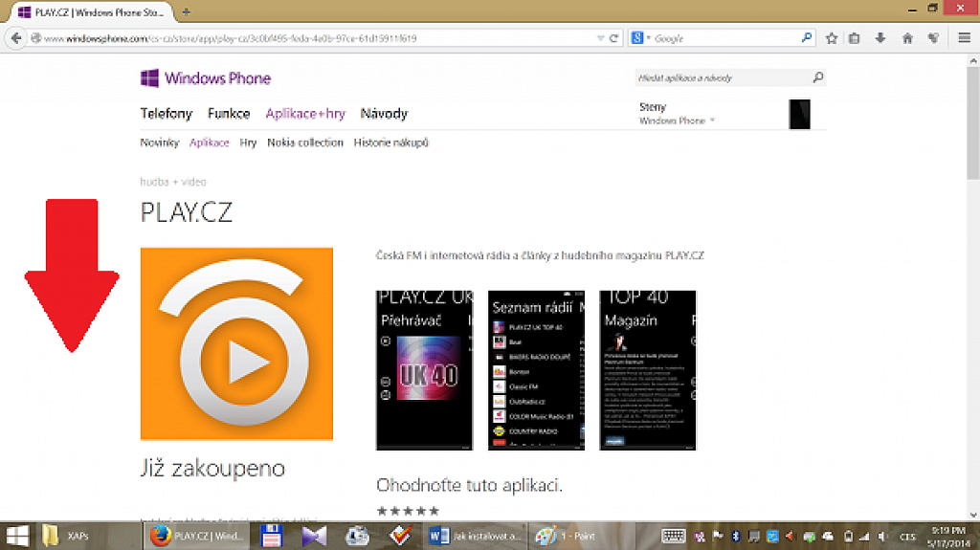Click the scrollbar up arrow
The height and width of the screenshot is (550, 980).
tap(972, 60)
